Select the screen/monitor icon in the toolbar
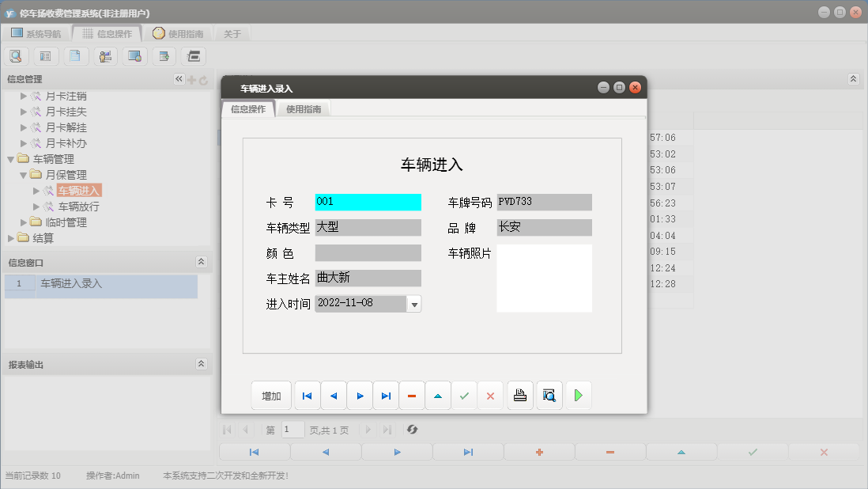 134,55
